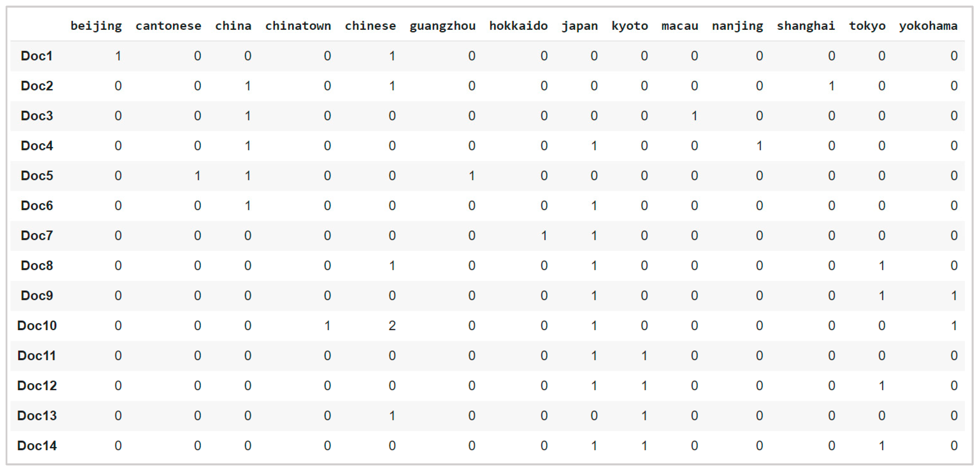
Task: Click the nanjing column header
Action: 737,26
